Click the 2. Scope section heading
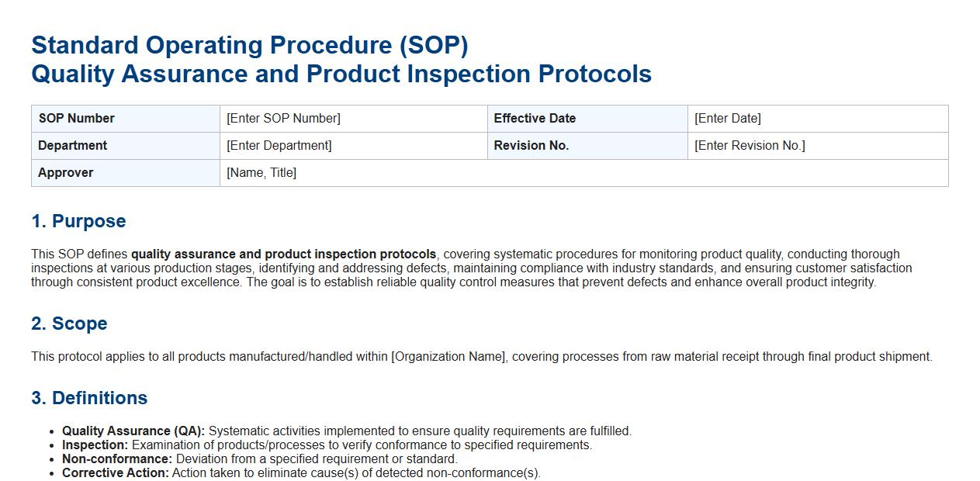Screen dimensions: 980x481 click(x=69, y=324)
